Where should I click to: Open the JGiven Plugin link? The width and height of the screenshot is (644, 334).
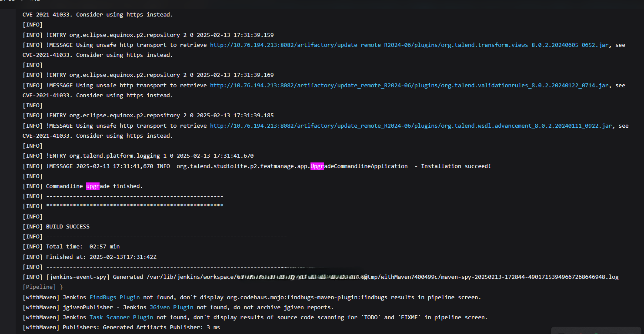coord(171,307)
